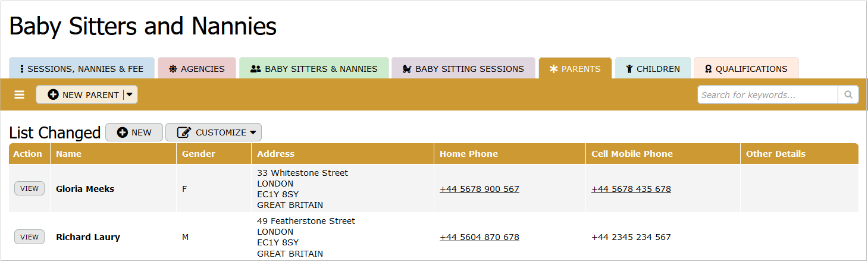This screenshot has width=868, height=262.
Task: Select the Parents tab
Action: click(575, 69)
